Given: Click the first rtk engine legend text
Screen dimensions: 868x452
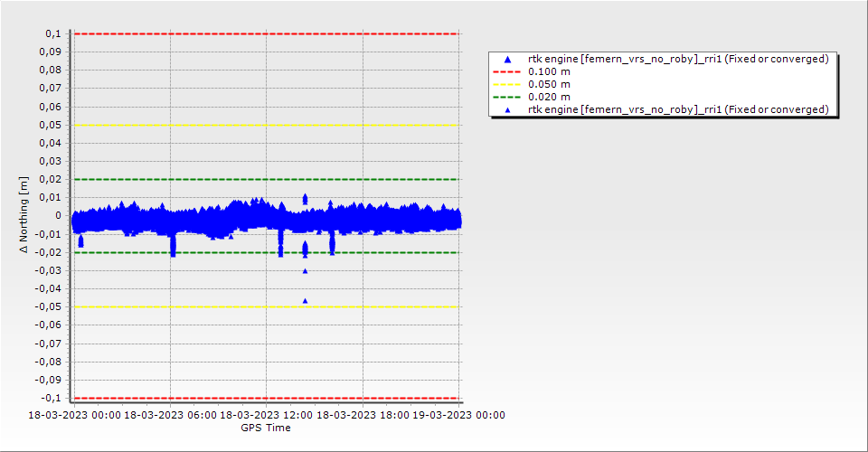Looking at the screenshot, I should (678, 59).
